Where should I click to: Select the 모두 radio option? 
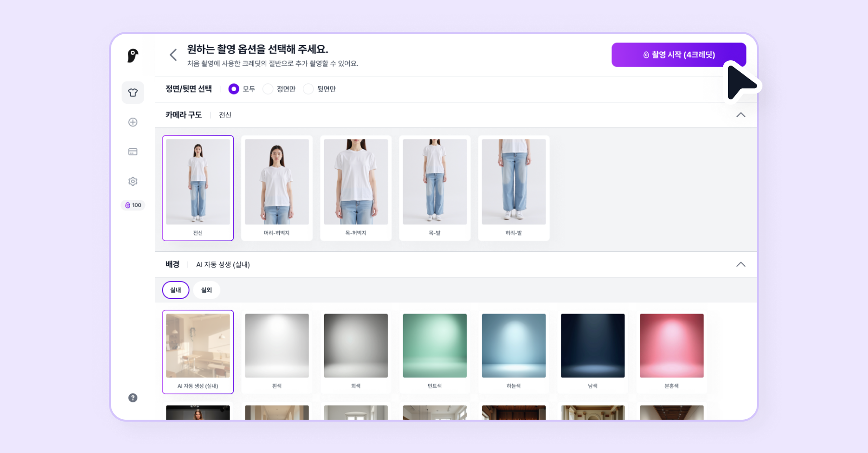[234, 89]
